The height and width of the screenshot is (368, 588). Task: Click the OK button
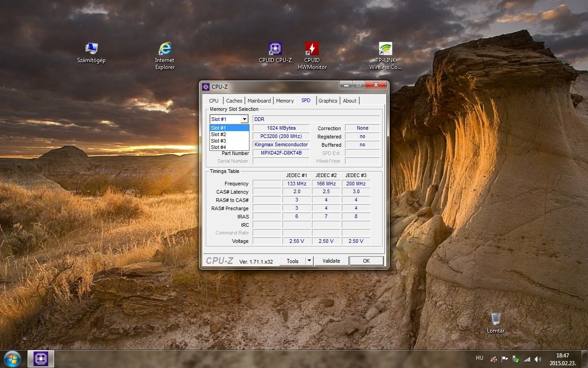click(x=366, y=261)
